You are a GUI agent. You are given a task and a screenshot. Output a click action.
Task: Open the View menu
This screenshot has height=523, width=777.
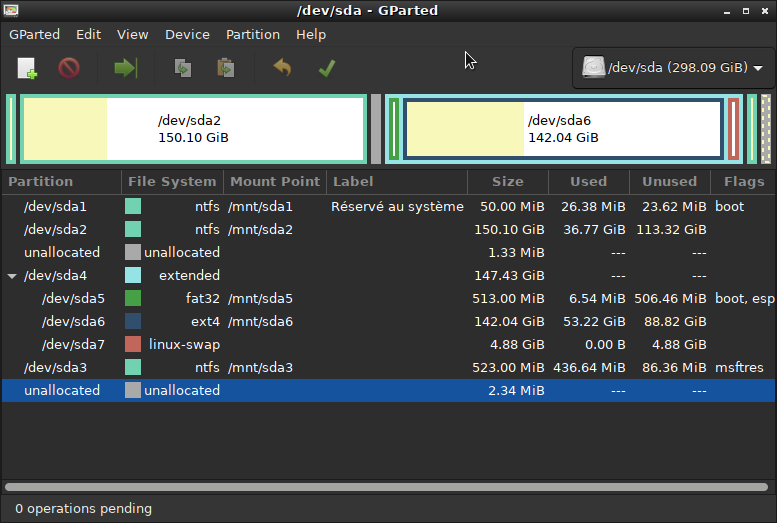tap(132, 34)
